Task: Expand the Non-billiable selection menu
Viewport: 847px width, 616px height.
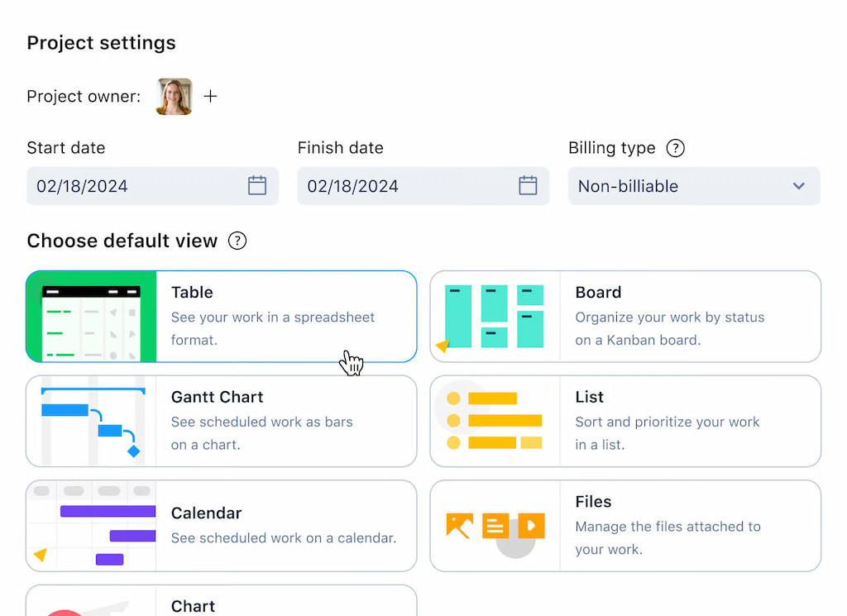Action: 798,186
